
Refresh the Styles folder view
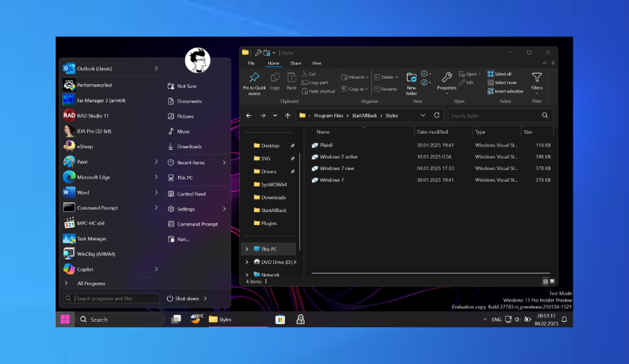[x=436, y=116]
